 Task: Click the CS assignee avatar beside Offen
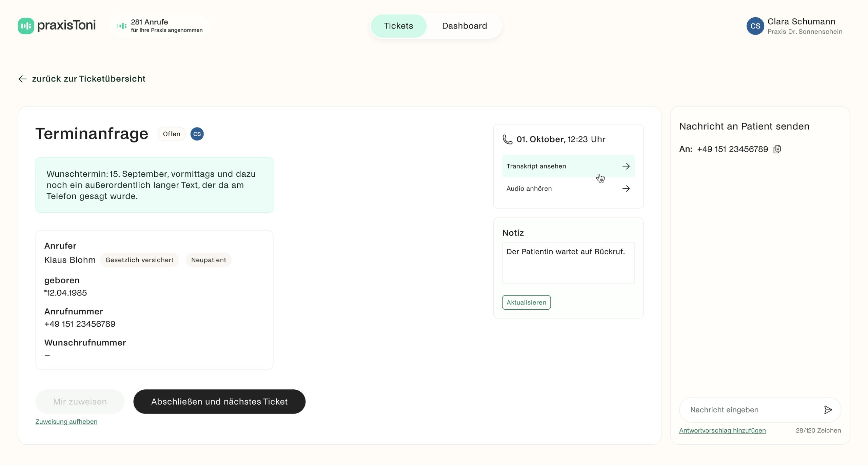coord(197,134)
